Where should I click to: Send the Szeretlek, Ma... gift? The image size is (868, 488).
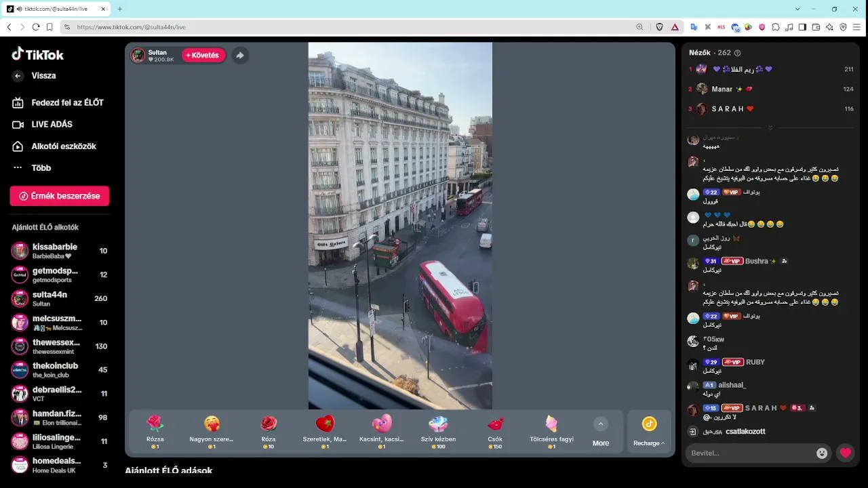point(325,432)
